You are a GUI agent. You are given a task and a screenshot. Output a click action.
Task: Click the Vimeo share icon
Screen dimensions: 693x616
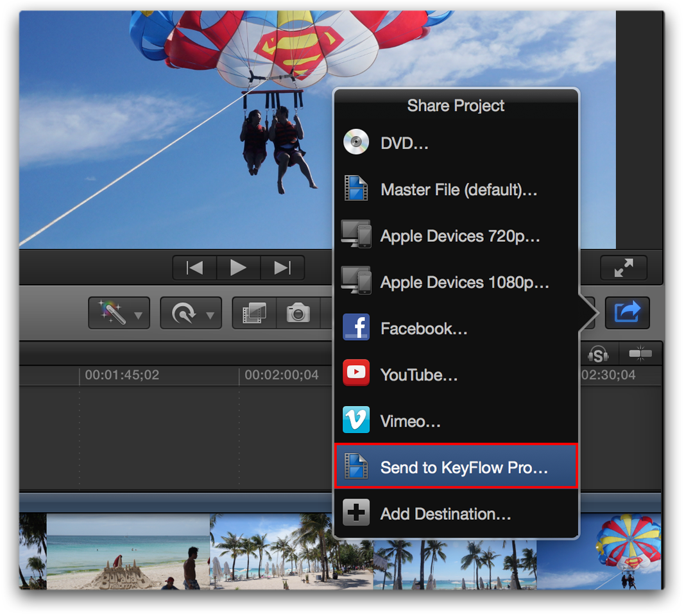355,420
